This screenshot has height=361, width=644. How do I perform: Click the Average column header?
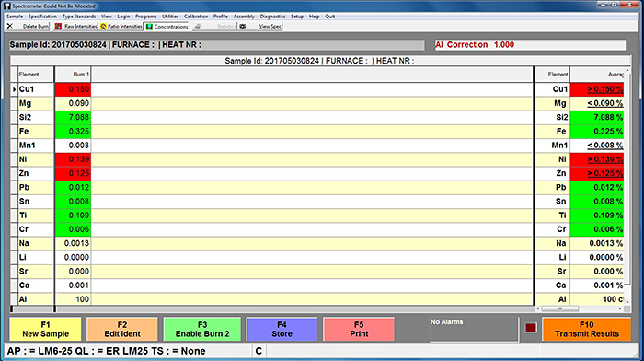point(597,75)
